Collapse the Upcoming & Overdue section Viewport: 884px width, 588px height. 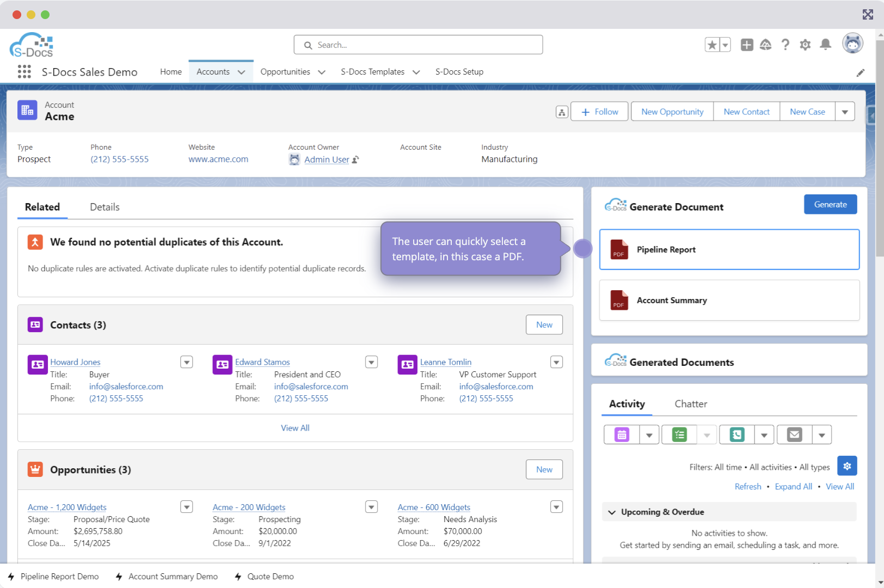coord(612,512)
